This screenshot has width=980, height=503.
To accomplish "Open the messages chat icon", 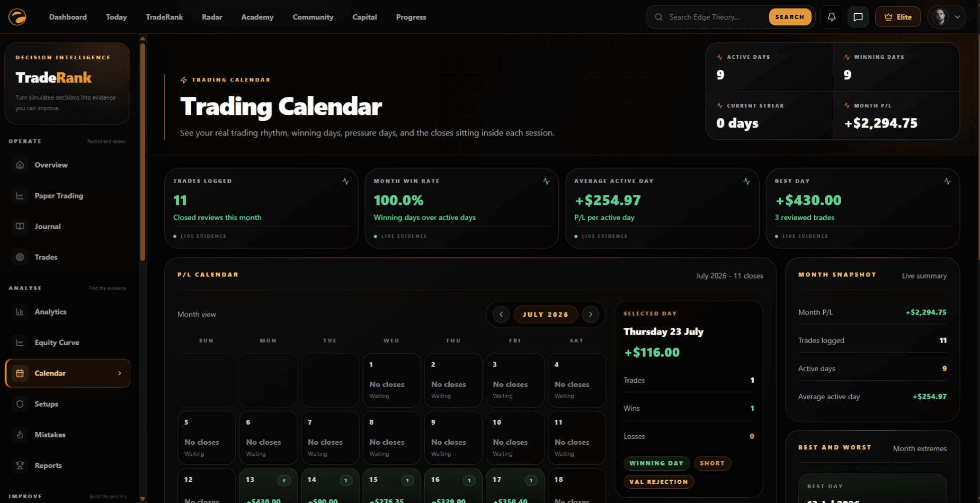I will [858, 17].
